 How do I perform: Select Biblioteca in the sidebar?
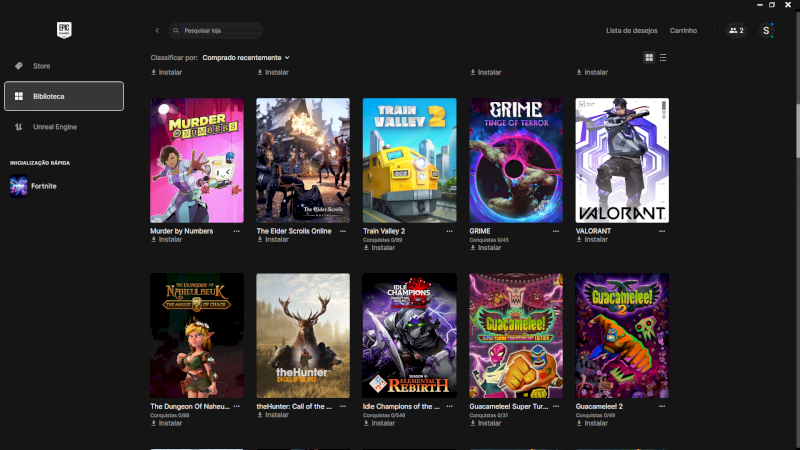[x=64, y=96]
